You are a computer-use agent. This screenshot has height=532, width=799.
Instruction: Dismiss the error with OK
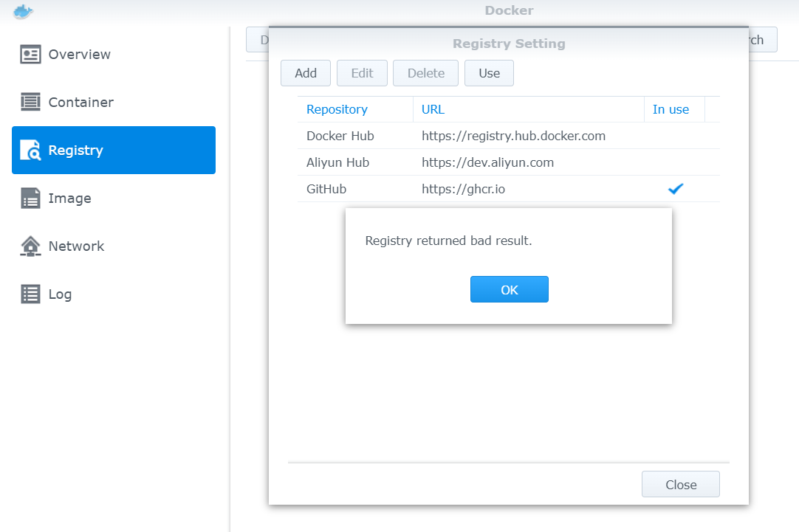coord(509,289)
